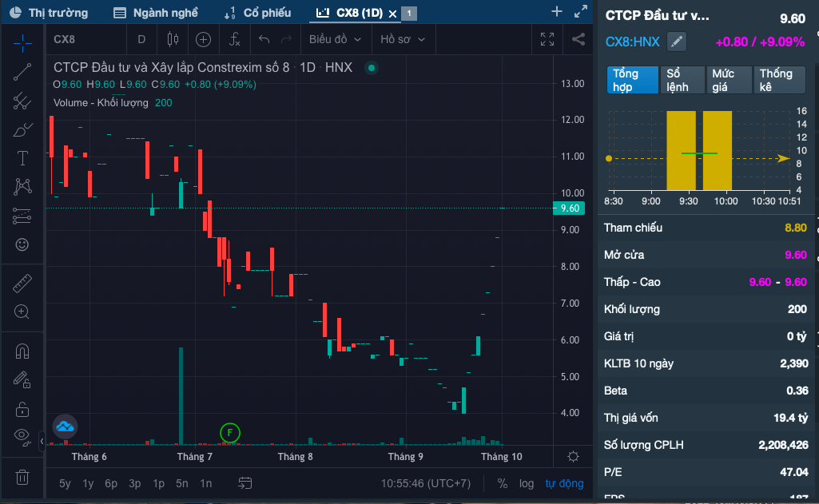
Task: Add a new tab with plus button
Action: click(x=557, y=11)
